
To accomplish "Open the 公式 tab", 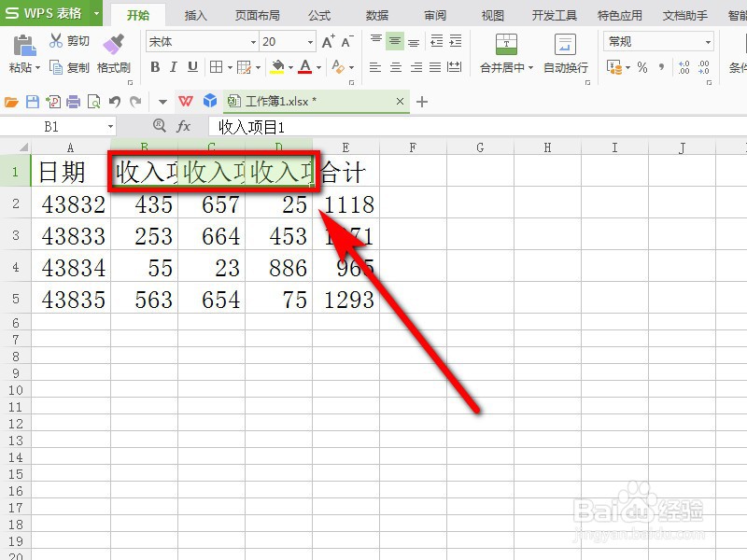I will pyautogui.click(x=319, y=15).
